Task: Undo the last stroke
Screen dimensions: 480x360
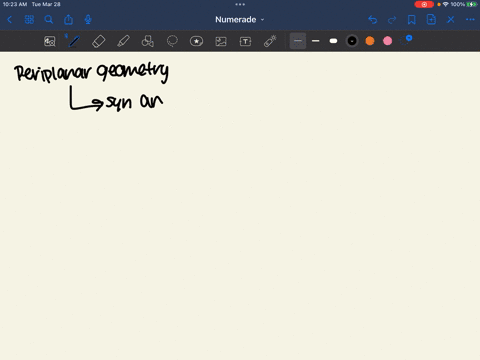Action: pyautogui.click(x=373, y=20)
